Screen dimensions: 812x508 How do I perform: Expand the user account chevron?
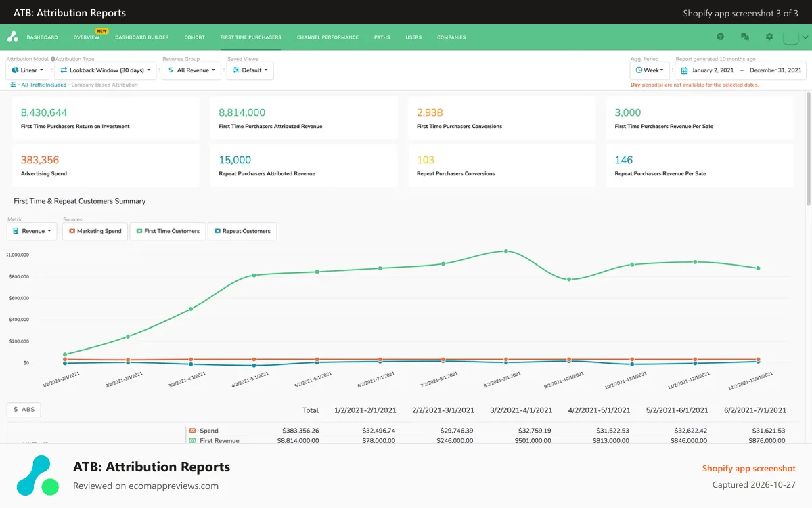click(x=805, y=37)
